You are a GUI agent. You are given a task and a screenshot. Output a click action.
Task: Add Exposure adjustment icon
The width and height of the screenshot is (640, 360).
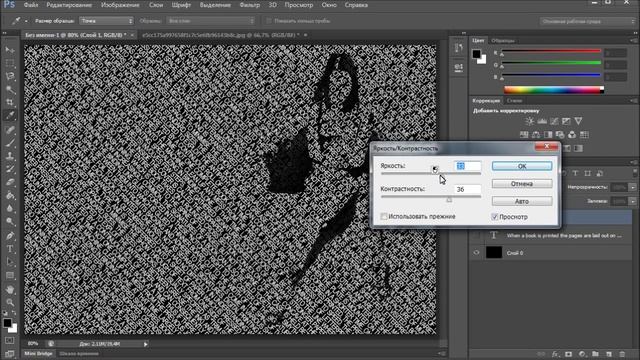pyautogui.click(x=566, y=121)
